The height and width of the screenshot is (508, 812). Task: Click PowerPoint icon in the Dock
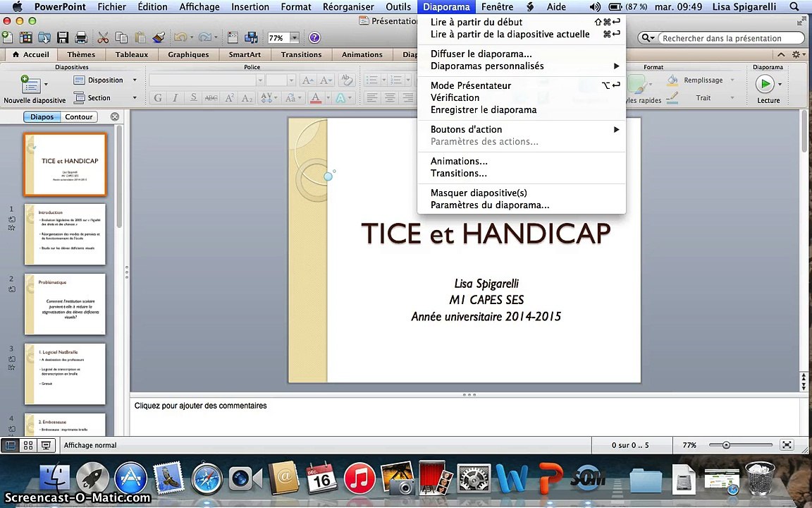point(550,478)
